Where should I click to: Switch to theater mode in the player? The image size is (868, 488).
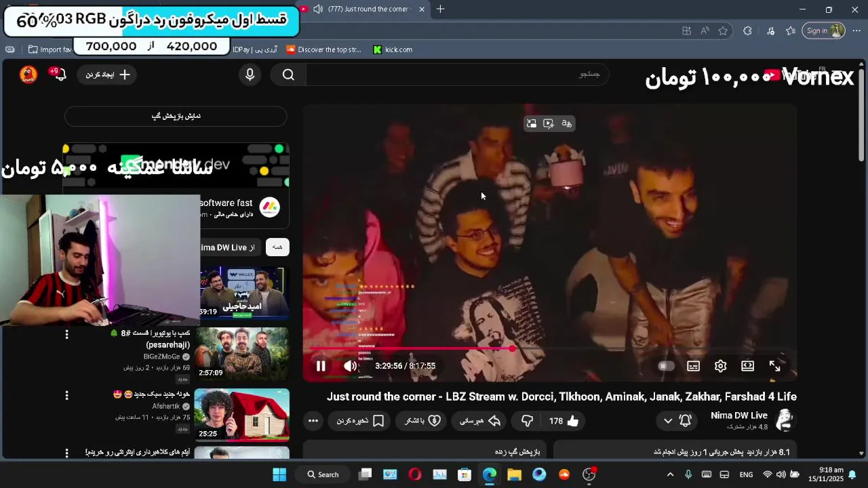pos(747,366)
